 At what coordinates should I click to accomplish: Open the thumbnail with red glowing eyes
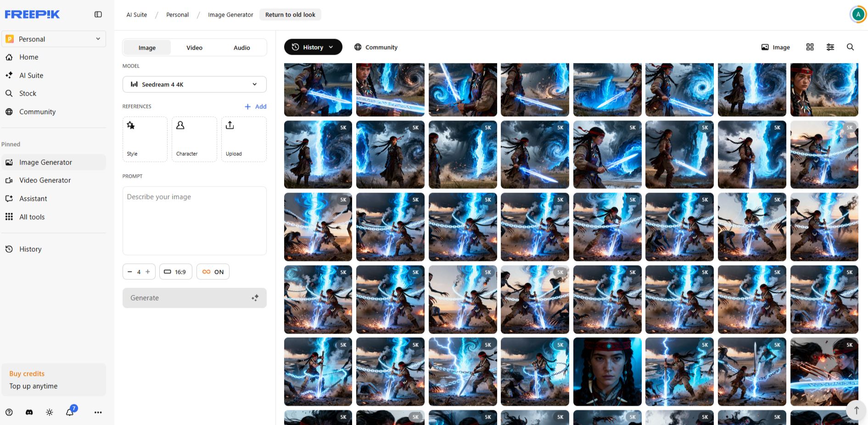(x=824, y=372)
